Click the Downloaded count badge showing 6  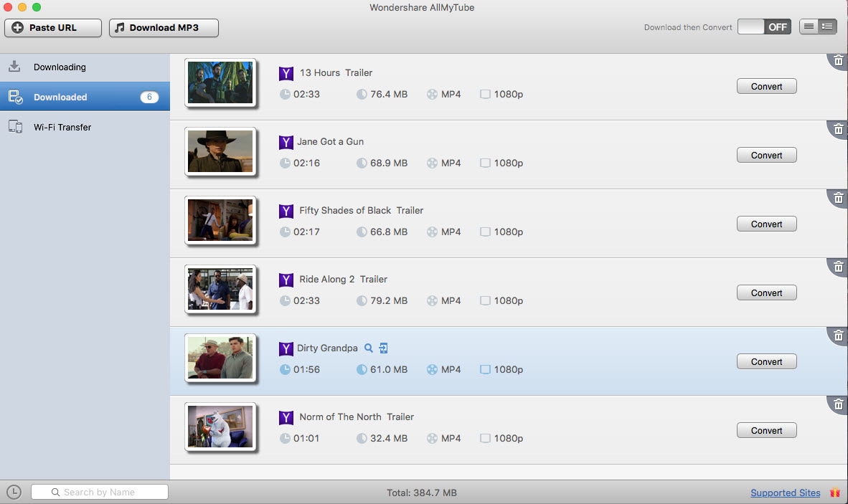click(x=149, y=97)
